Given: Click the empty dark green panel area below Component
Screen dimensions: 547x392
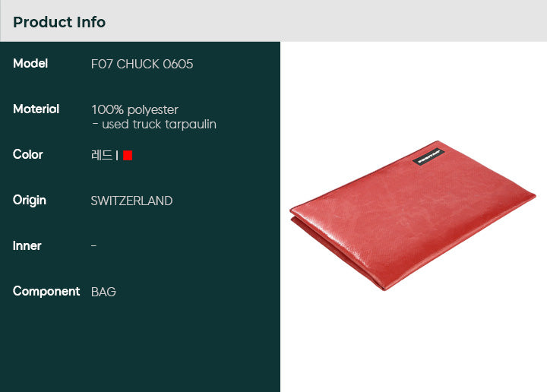Looking at the screenshot, I should point(140,345).
